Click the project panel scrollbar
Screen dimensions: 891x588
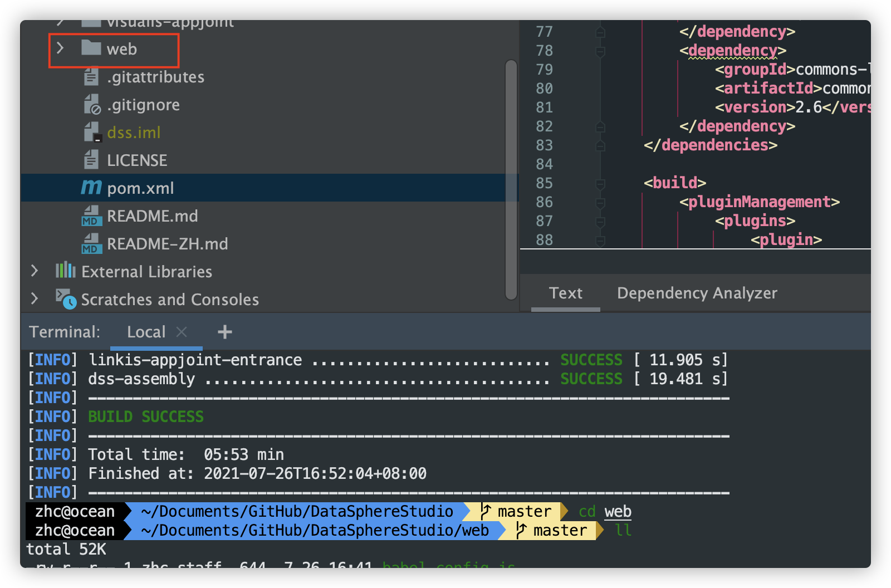pyautogui.click(x=510, y=178)
